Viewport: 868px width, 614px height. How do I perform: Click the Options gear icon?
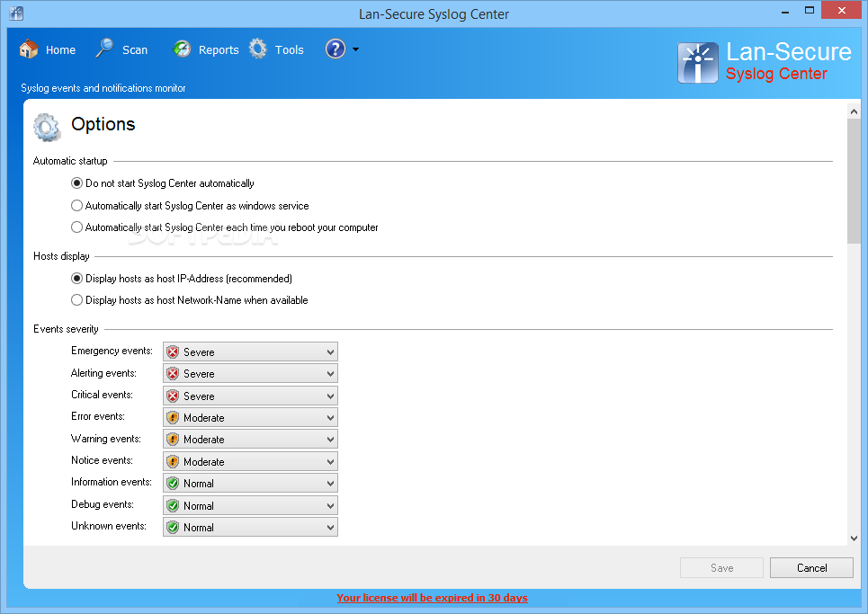[47, 127]
